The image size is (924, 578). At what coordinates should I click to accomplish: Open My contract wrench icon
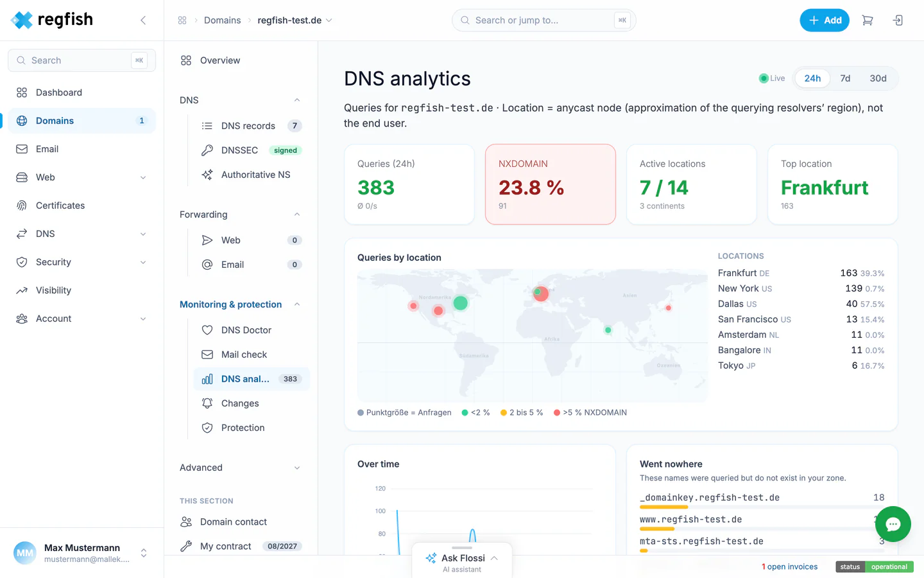coord(186,546)
